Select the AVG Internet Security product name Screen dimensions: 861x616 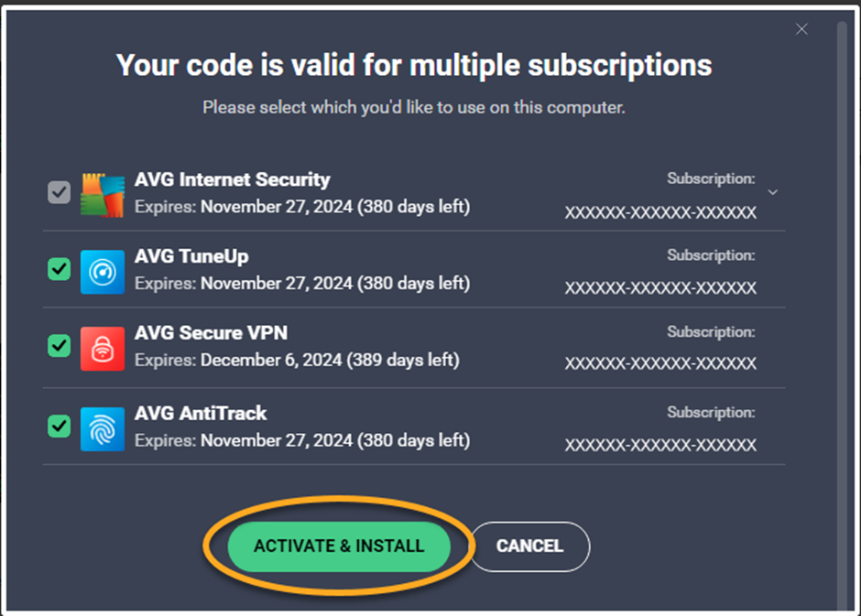point(232,179)
